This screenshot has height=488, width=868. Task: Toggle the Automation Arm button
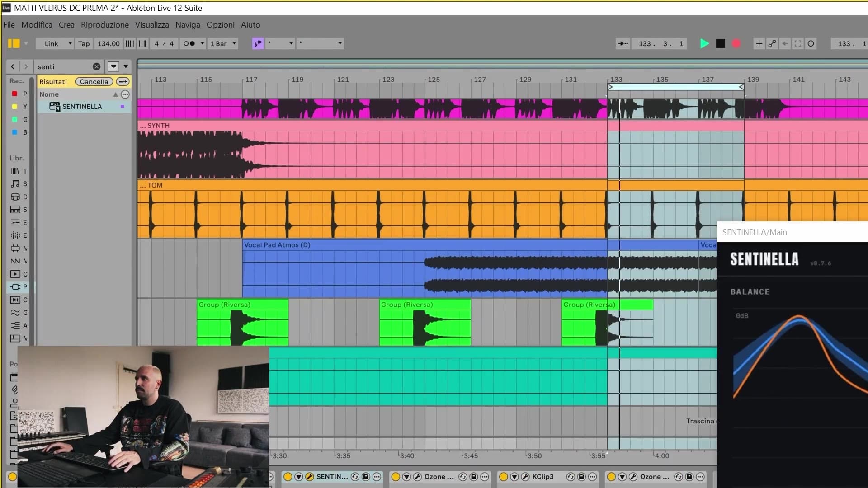click(772, 43)
